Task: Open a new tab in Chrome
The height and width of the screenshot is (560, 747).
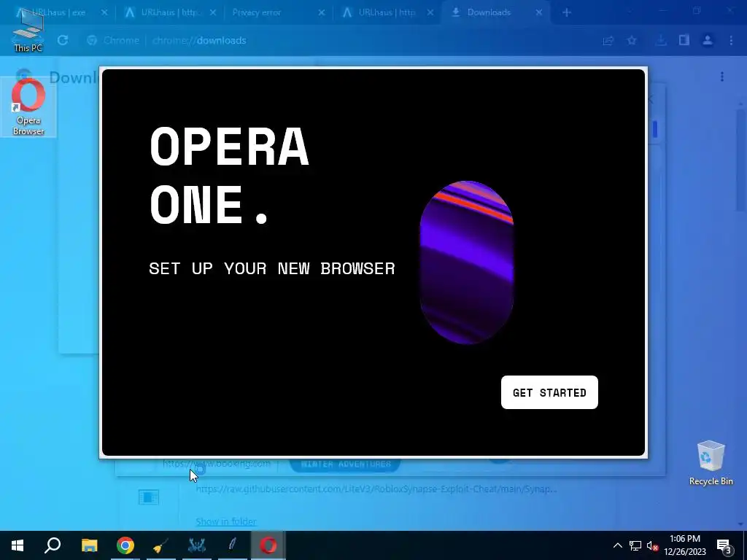Action: point(566,13)
